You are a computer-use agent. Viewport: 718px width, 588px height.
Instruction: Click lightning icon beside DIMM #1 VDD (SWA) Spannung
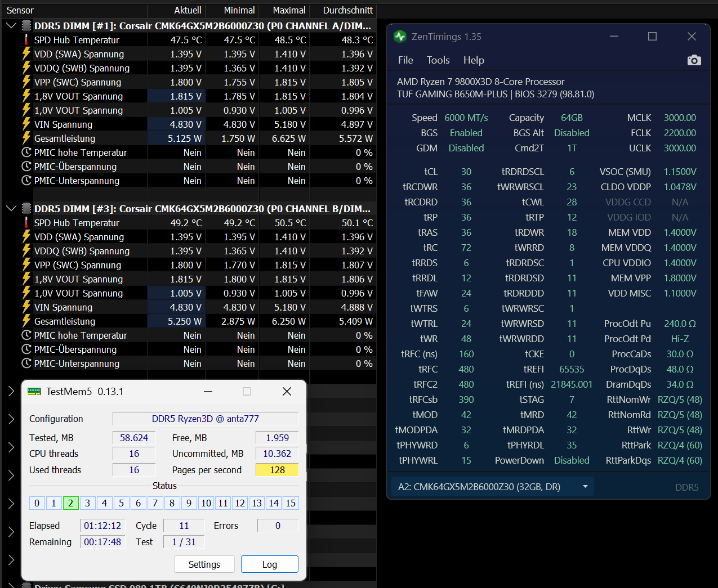point(26,54)
